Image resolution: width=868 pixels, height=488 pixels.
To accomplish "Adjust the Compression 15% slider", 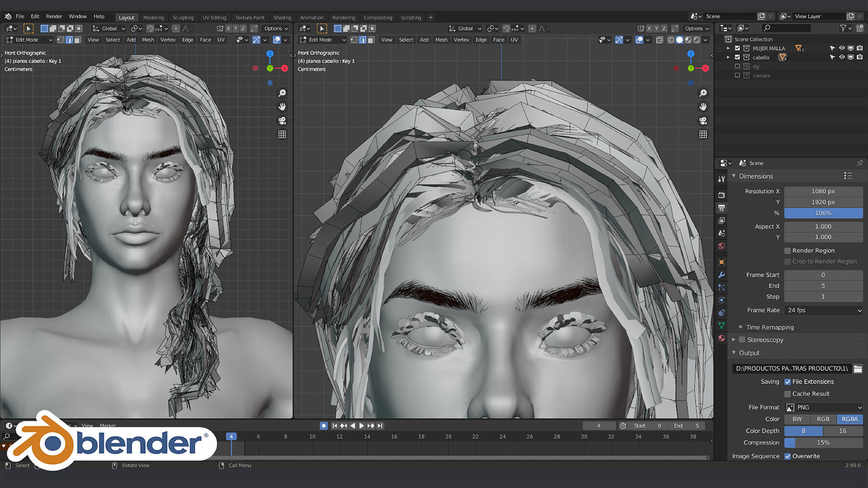I will coord(824,443).
